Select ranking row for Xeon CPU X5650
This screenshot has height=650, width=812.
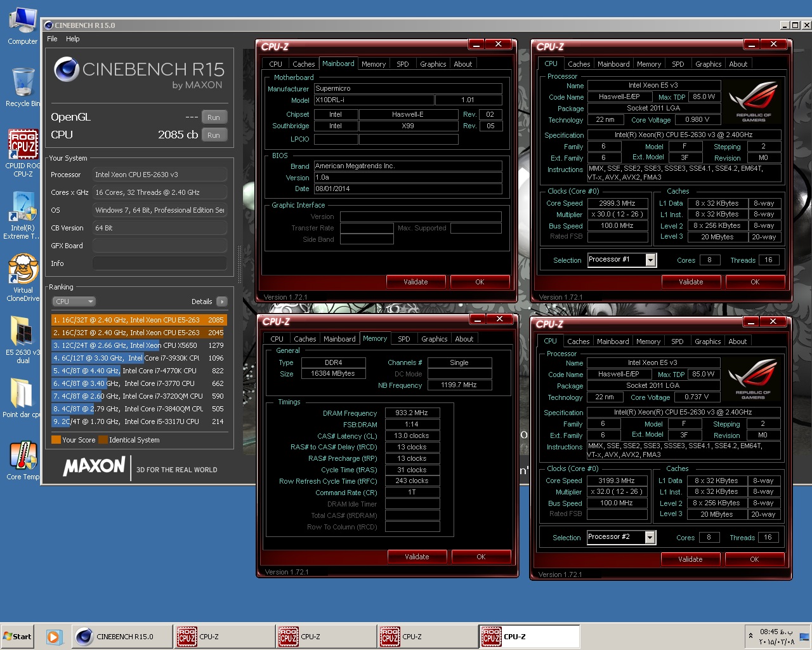(x=139, y=345)
